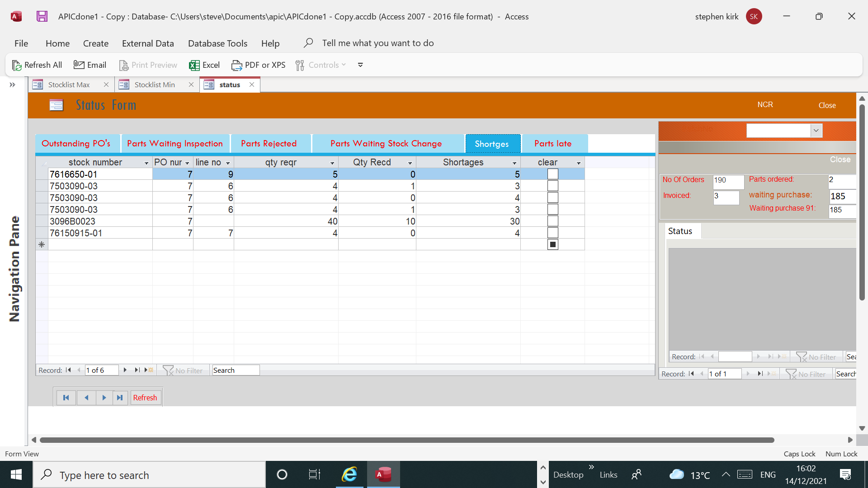Click the NCR button in the header
Viewport: 868px width, 488px height.
[765, 105]
